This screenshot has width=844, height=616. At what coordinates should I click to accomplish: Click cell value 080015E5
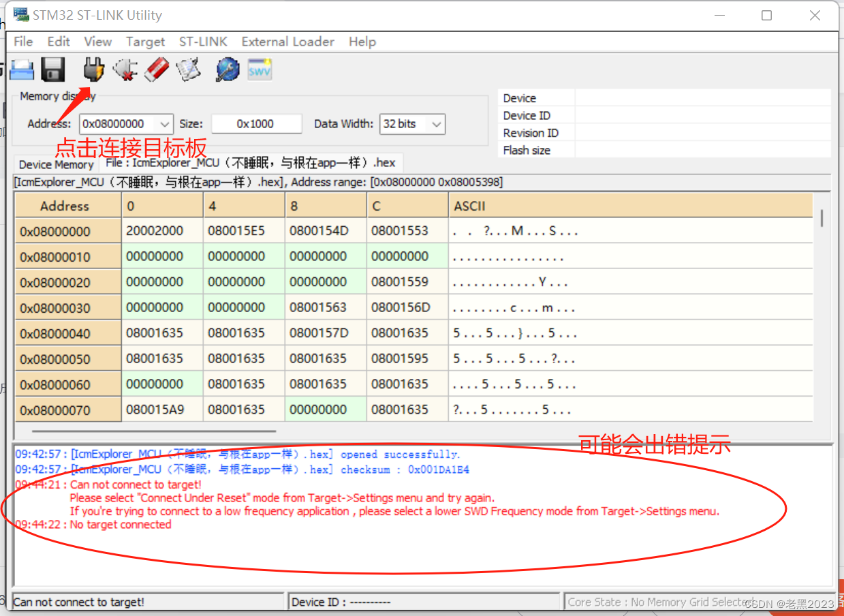(244, 231)
